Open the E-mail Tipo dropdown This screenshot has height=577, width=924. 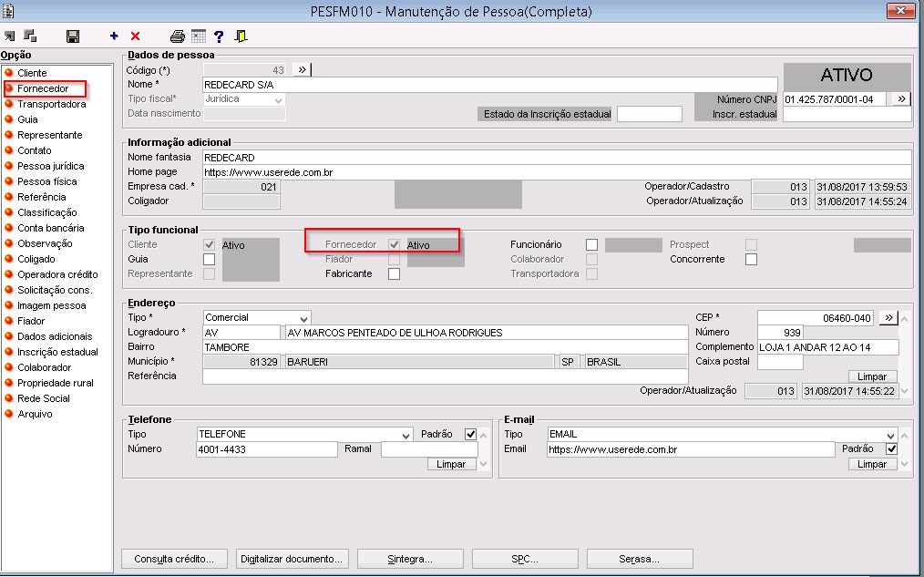click(890, 435)
